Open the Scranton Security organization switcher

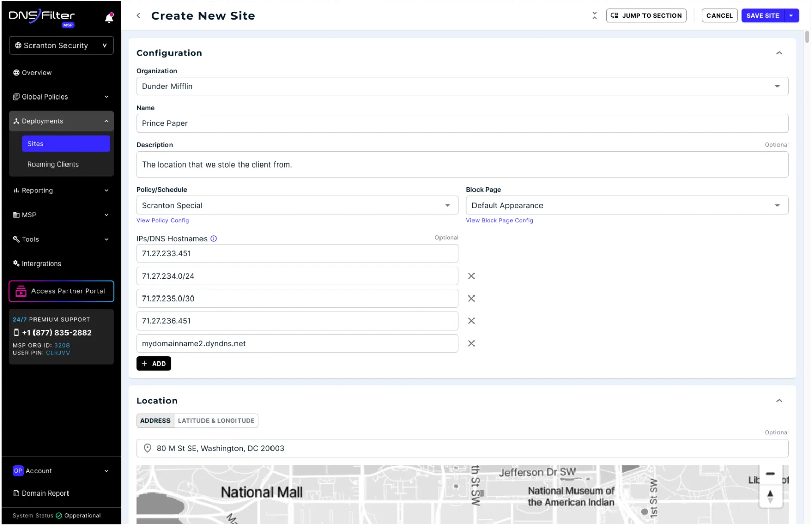click(x=61, y=45)
